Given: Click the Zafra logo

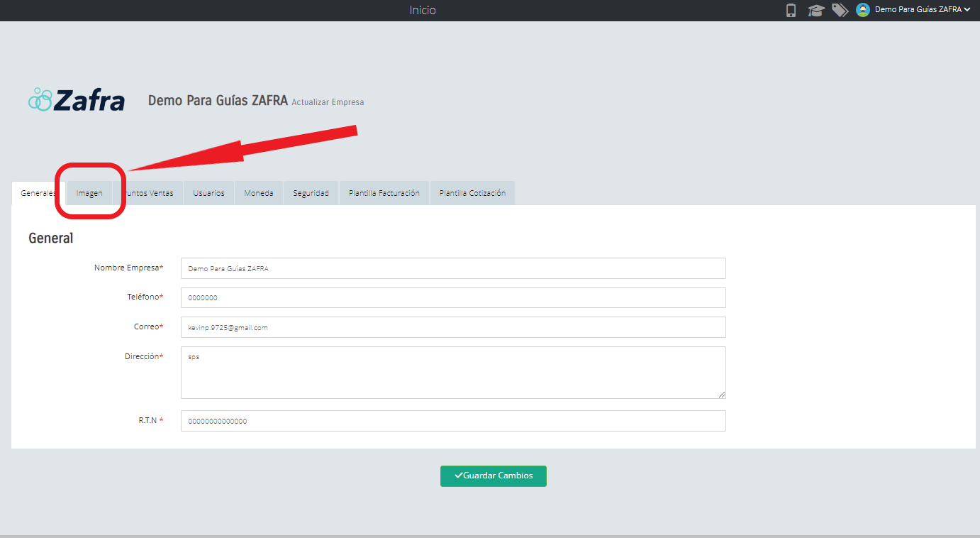Looking at the screenshot, I should tap(77, 100).
